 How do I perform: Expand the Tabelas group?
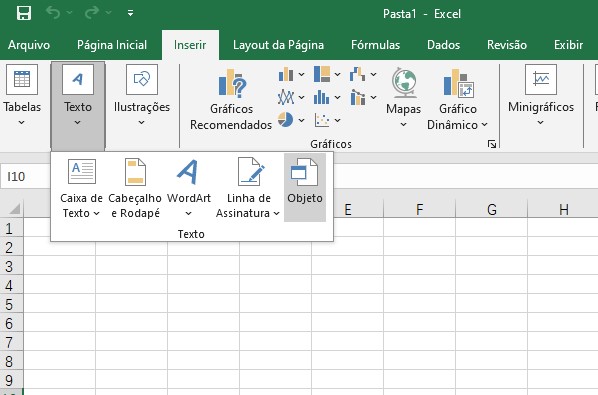click(22, 95)
